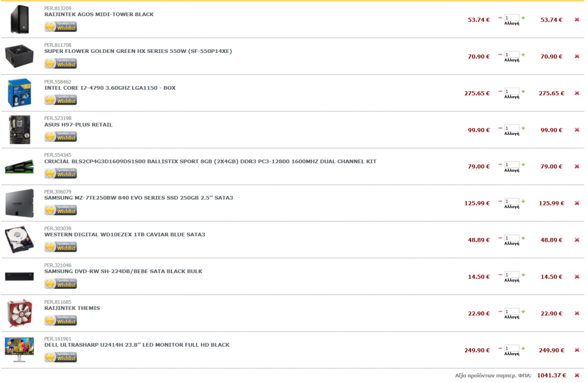588x383 pixels.
Task: Open Asus H97-Plus Retail product link
Action: (78, 125)
